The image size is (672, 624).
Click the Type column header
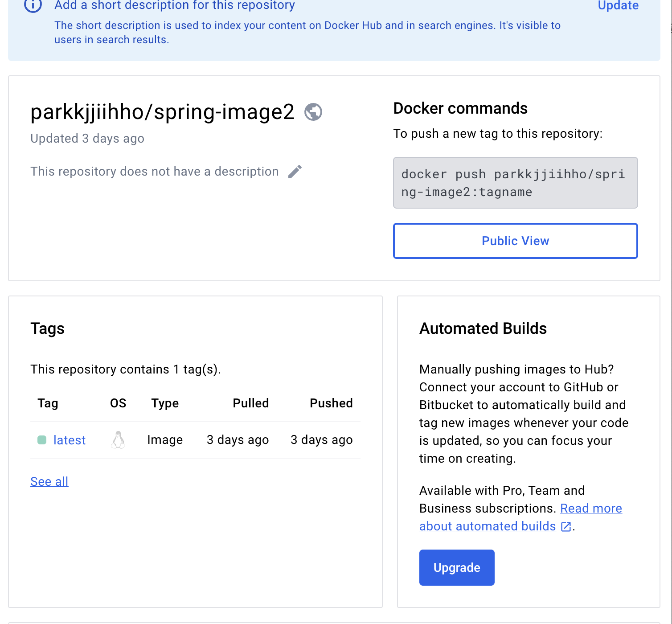pos(165,403)
